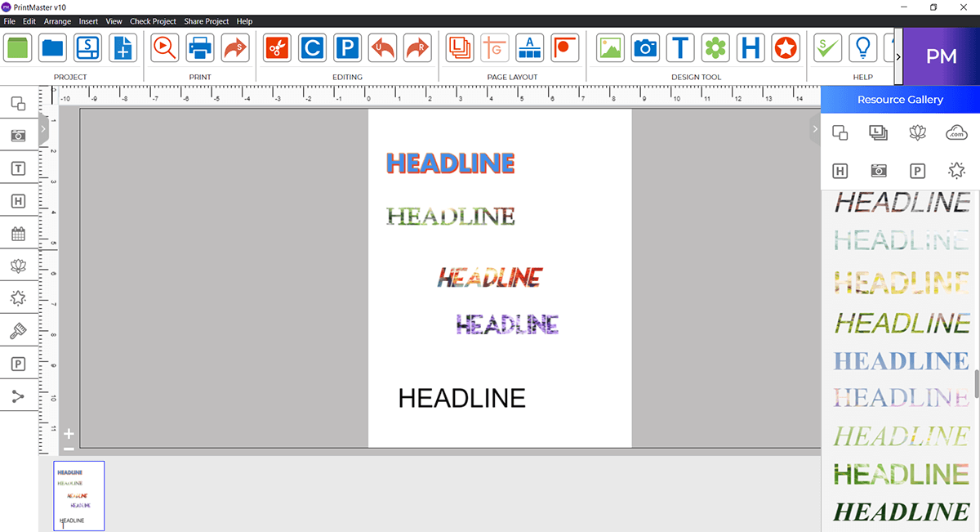Screen dimensions: 980x532
Task: Collapse the left tool panel with the chevron
Action: (43, 128)
